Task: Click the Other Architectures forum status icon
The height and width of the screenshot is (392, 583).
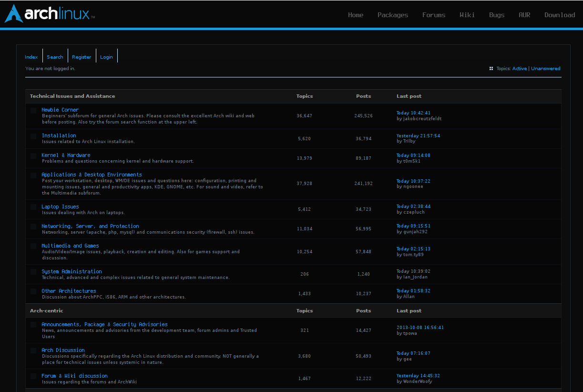Action: point(33,291)
